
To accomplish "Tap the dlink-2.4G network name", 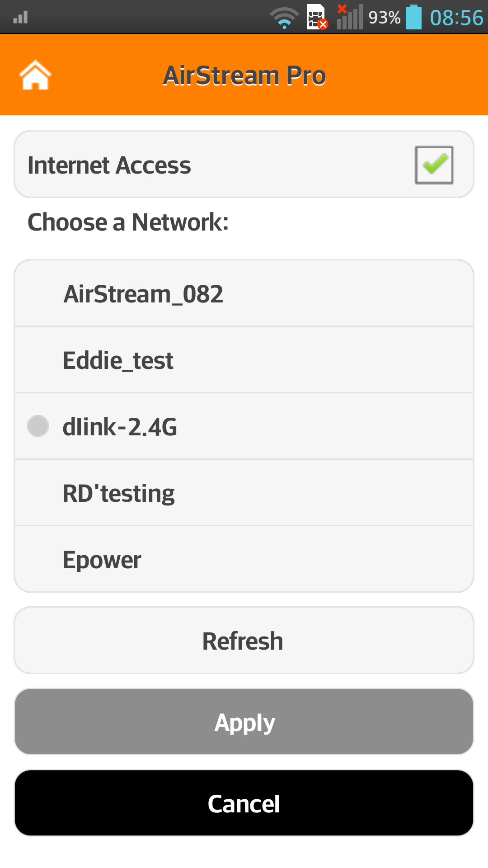I will [x=120, y=427].
